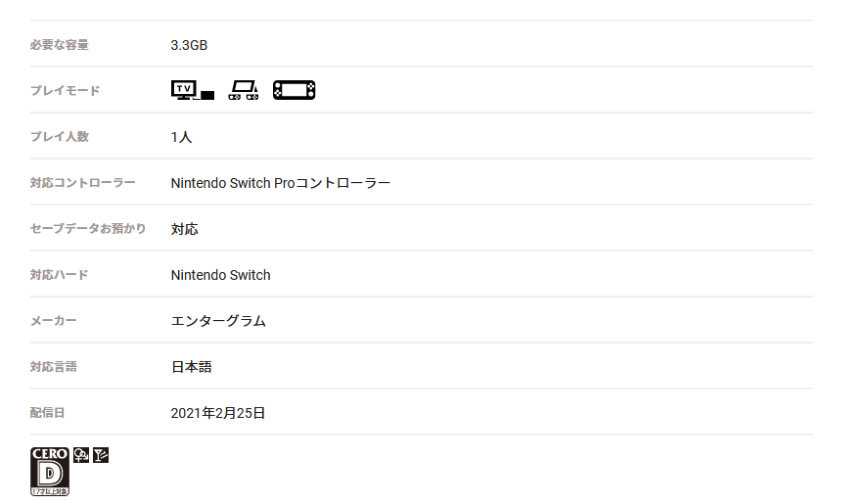The width and height of the screenshot is (865, 504).
Task: Click the romance content descriptor icon
Action: pos(81,455)
